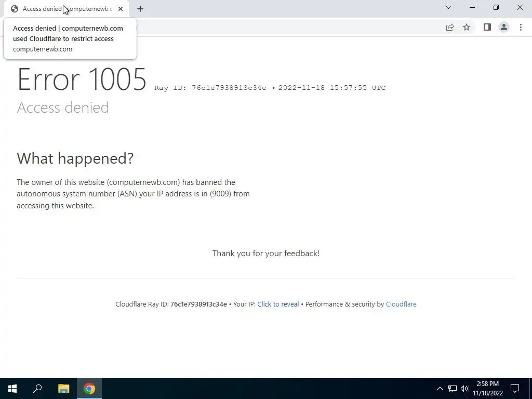Open the notification center icon
The height and width of the screenshot is (399, 532).
pyautogui.click(x=515, y=389)
